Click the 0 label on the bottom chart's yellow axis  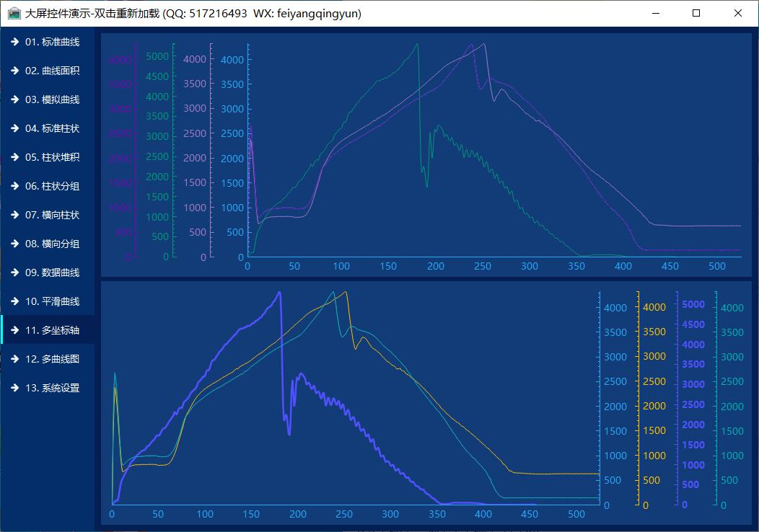(x=645, y=505)
